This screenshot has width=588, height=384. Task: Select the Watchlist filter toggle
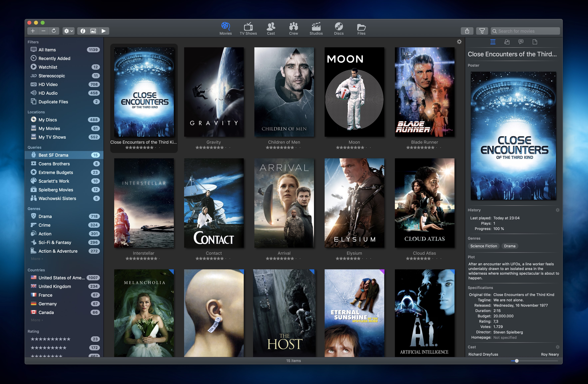pos(48,67)
